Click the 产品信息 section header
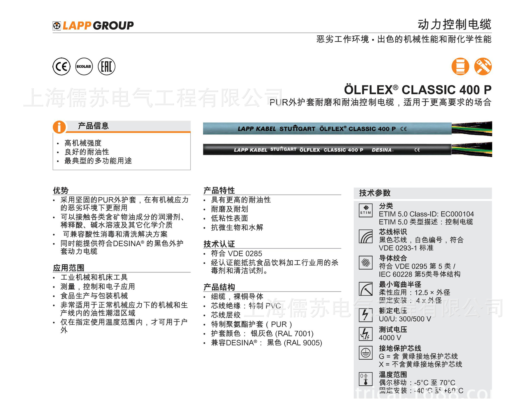 pos(93,126)
